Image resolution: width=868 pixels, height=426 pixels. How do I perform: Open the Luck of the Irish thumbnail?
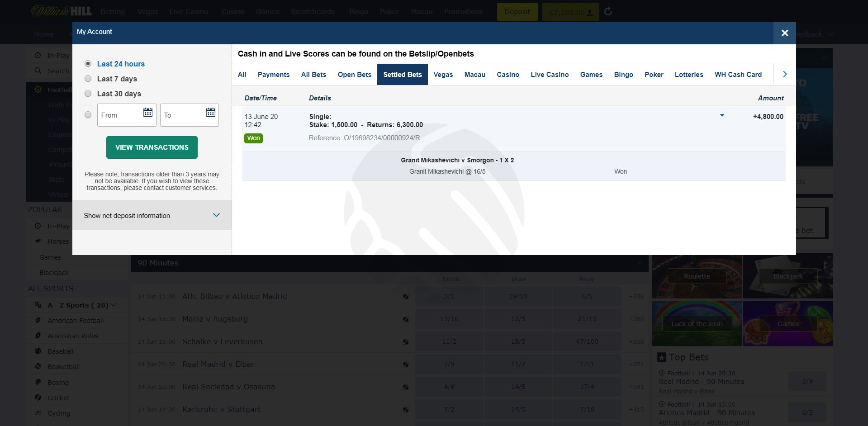pyautogui.click(x=697, y=323)
